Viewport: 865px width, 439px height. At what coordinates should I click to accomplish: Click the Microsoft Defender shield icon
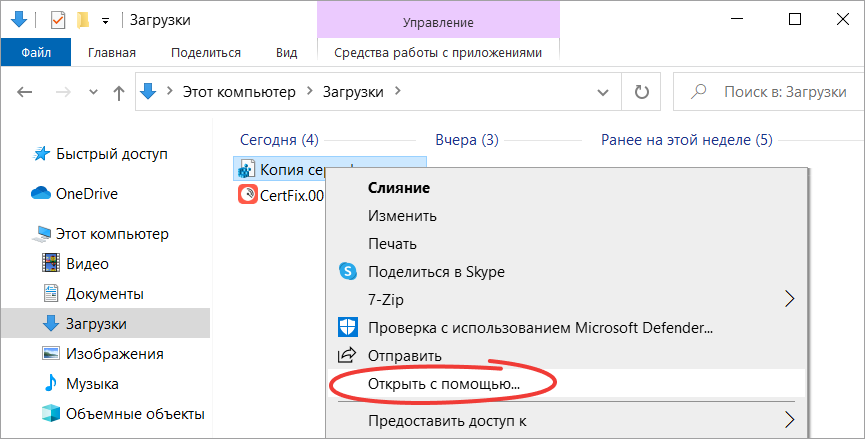(x=348, y=327)
